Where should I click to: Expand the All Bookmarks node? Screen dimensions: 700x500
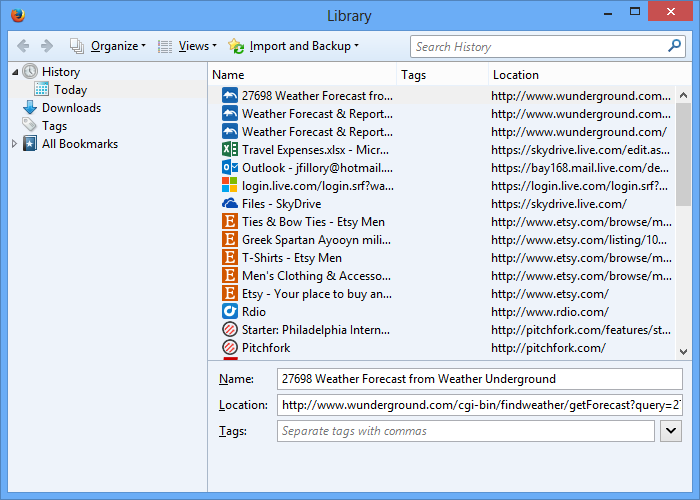pyautogui.click(x=14, y=144)
